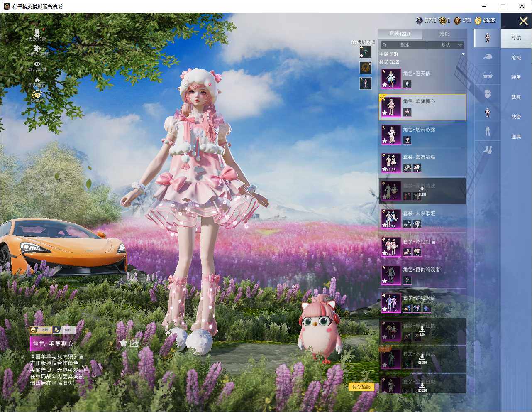The image size is (532, 412).
Task: Open 展示设置 eye display settings
Action: (37, 64)
